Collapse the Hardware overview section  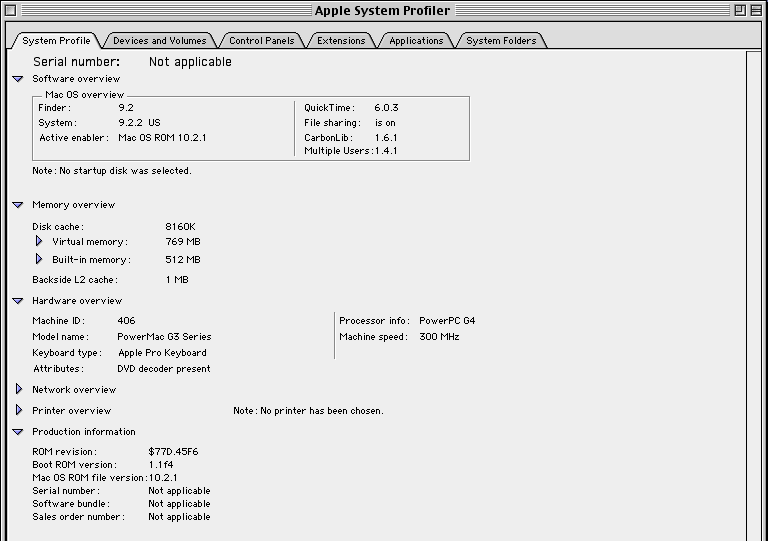point(18,301)
